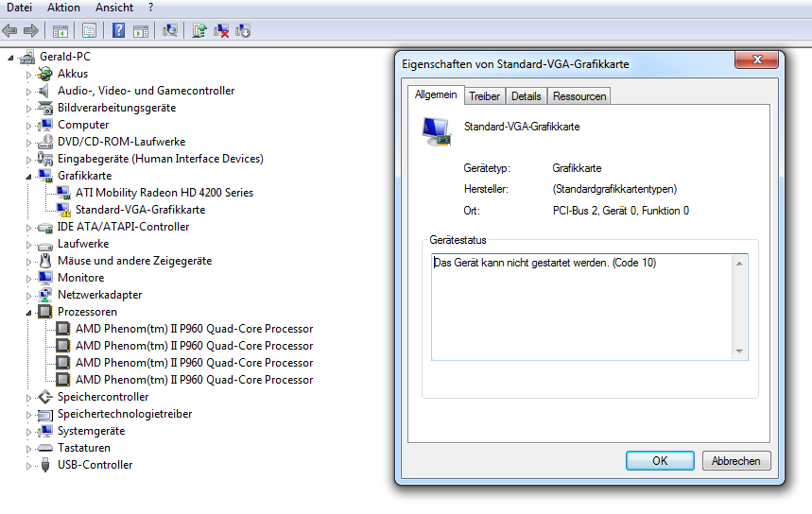Expand the Computer category

29,126
